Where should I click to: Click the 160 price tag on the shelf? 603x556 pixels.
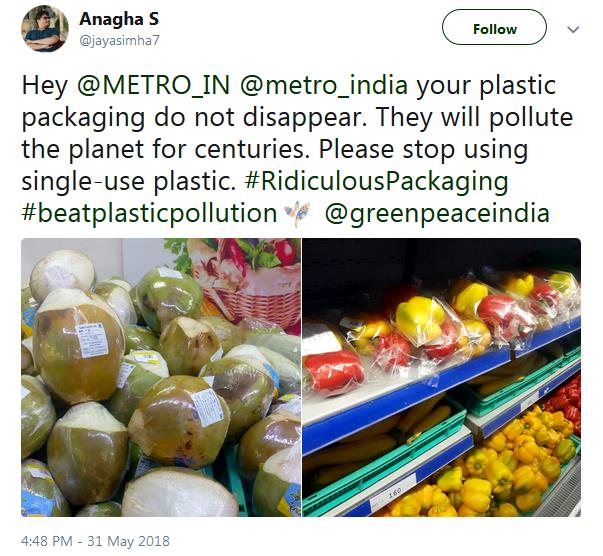[x=393, y=492]
